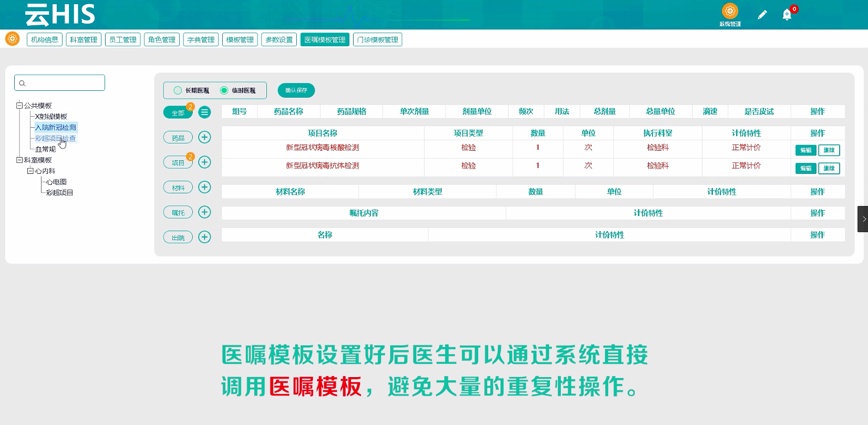
Task: Edit the 新型冠状病毒抗体检测 row
Action: coord(805,168)
